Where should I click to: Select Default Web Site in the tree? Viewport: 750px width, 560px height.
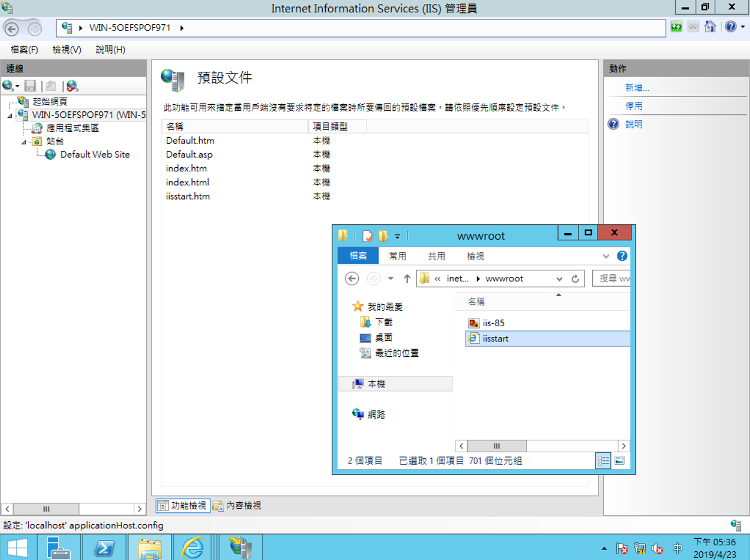tap(95, 154)
